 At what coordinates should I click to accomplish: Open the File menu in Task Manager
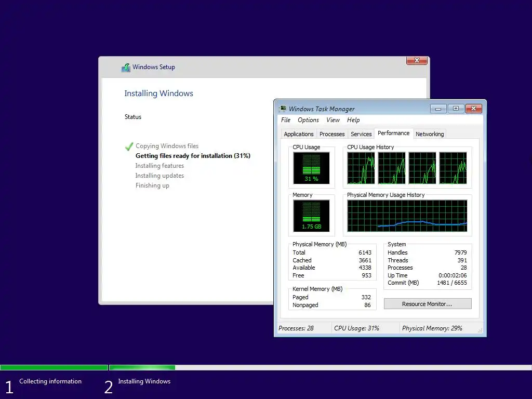click(286, 120)
